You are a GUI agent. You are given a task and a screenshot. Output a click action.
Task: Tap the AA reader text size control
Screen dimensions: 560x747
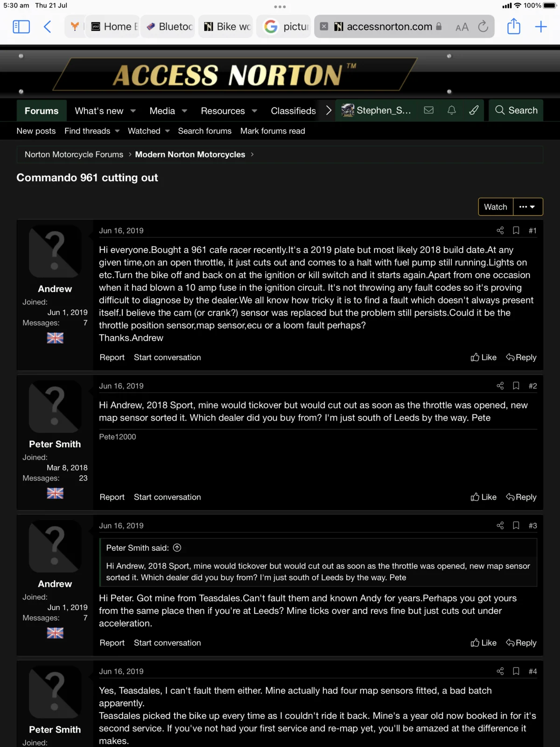pyautogui.click(x=462, y=27)
